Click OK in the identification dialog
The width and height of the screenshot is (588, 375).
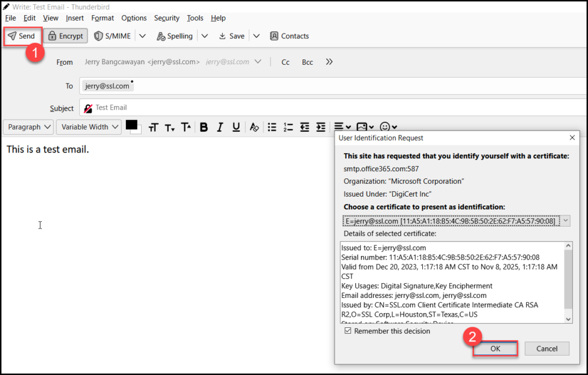(x=495, y=349)
